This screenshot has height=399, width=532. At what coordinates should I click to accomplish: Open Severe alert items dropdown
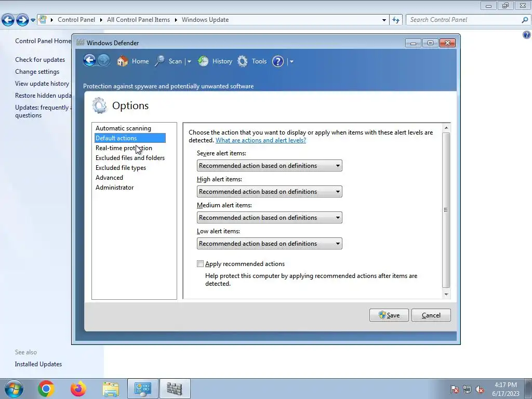pyautogui.click(x=270, y=166)
